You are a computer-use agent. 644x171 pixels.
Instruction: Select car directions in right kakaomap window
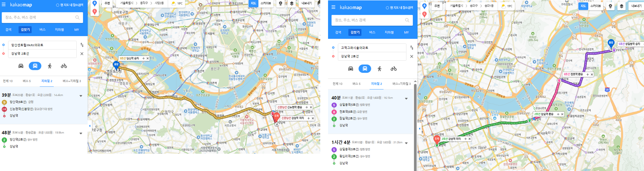(351, 69)
